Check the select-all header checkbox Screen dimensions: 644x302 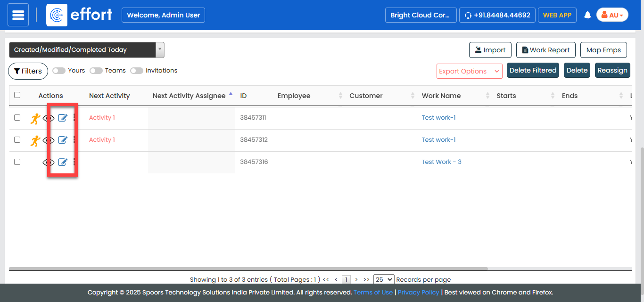click(x=17, y=95)
